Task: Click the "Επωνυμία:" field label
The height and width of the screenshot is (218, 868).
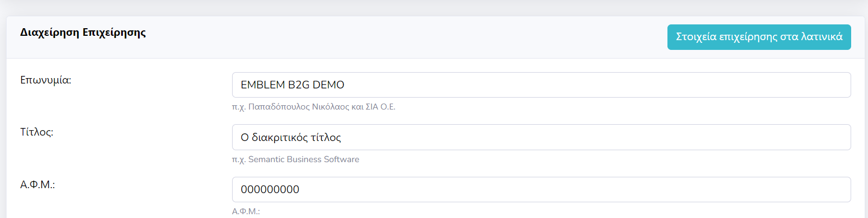Action: pyautogui.click(x=46, y=80)
